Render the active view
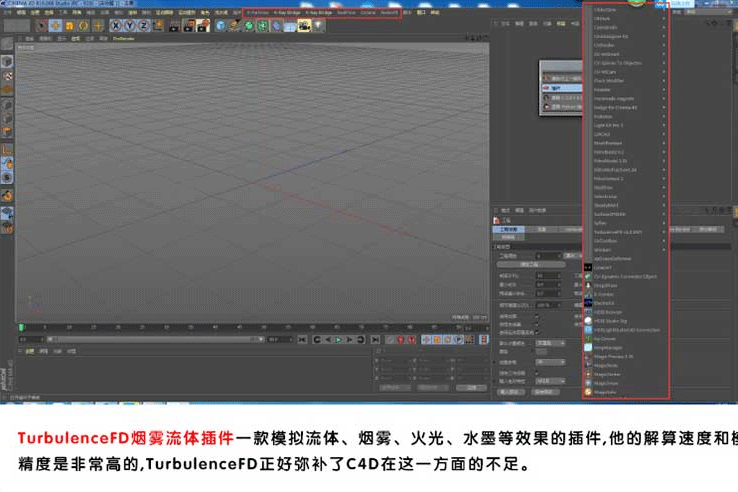The image size is (738, 492). pos(175,25)
